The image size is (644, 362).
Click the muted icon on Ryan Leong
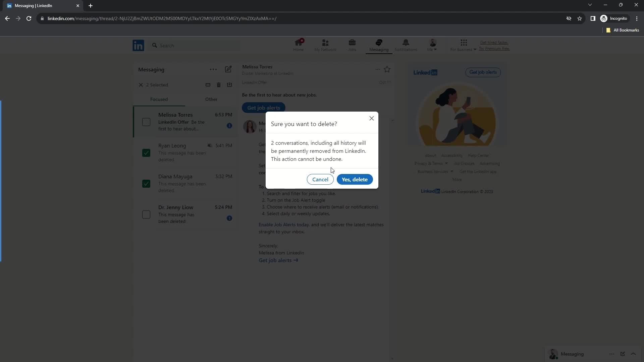click(210, 145)
